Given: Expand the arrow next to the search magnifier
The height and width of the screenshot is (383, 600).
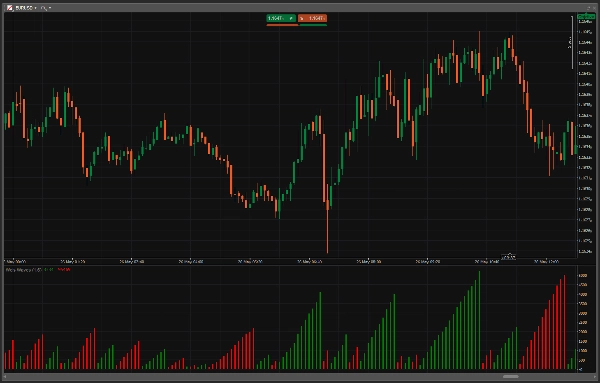Looking at the screenshot, I should [x=50, y=8].
